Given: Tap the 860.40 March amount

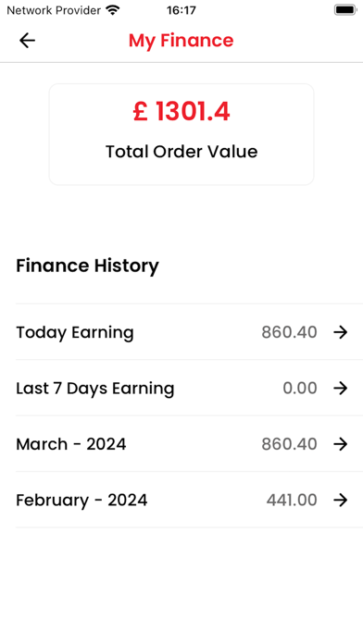Looking at the screenshot, I should coord(290,443).
